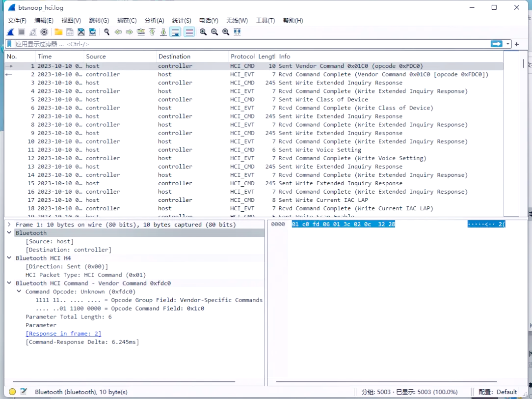The image size is (532, 399).
Task: Open the 电话(Y) menu
Action: (209, 20)
